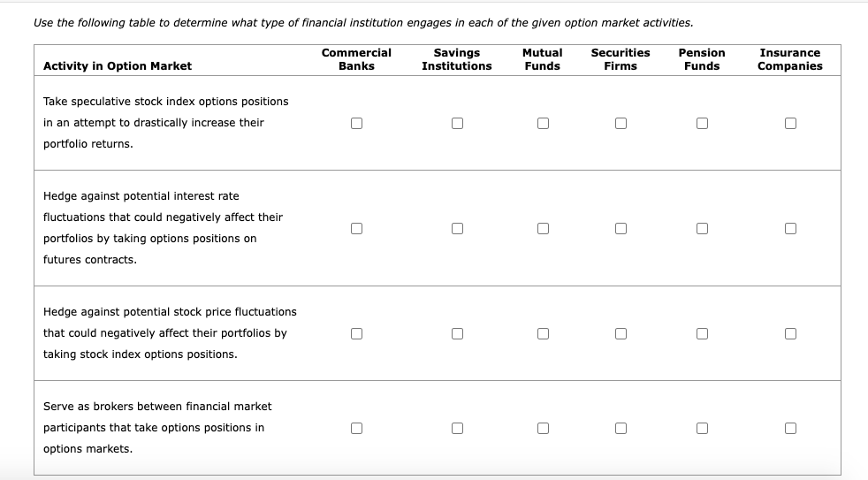
Task: Check Commercial Banks for serve as brokers row
Action: tap(356, 428)
